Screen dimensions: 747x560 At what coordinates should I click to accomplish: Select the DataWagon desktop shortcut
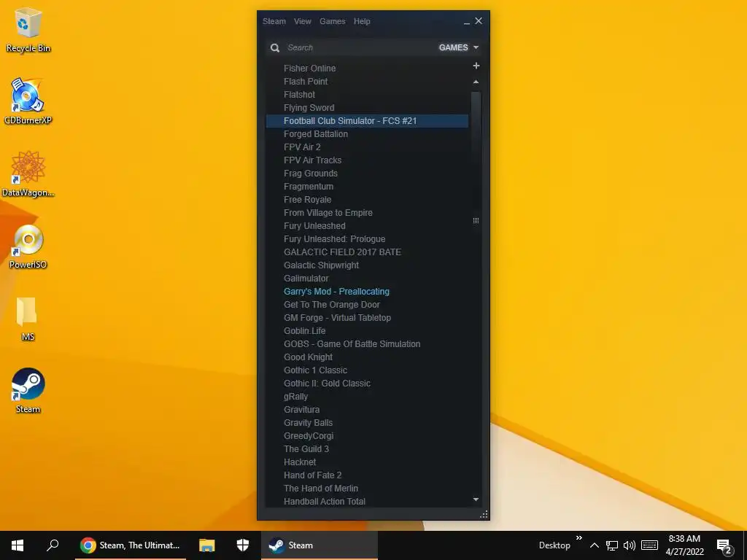[28, 174]
